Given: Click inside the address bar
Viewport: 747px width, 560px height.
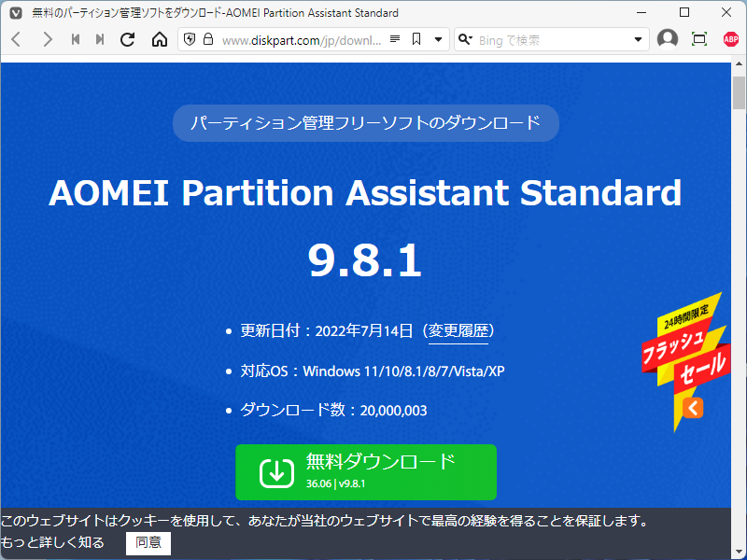Looking at the screenshot, I should [289, 39].
